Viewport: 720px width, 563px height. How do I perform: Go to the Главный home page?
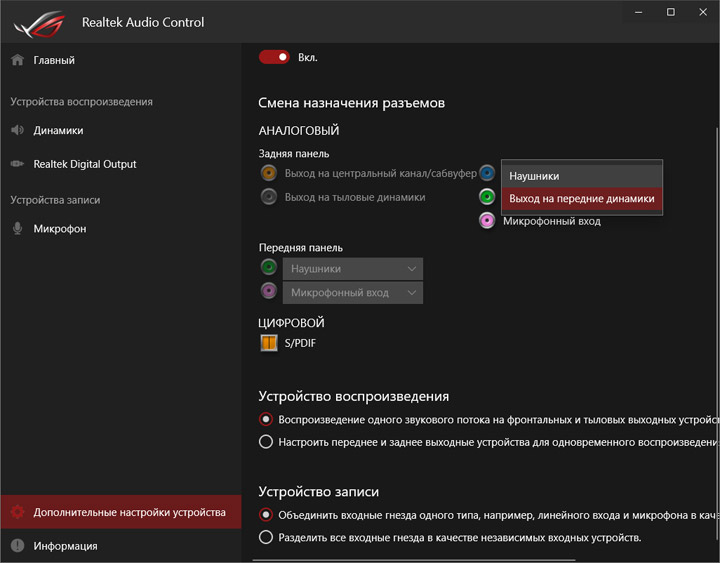coord(54,60)
